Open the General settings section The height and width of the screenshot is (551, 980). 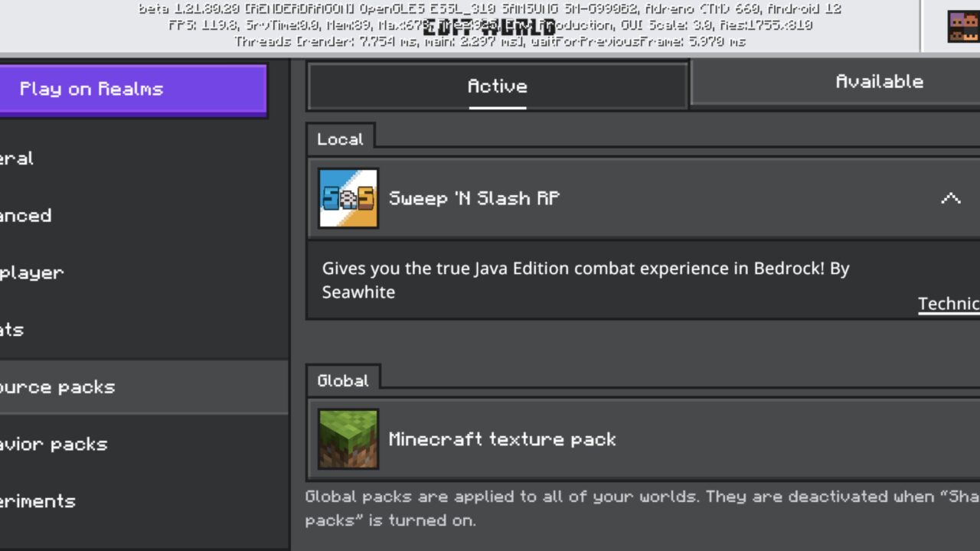coord(144,158)
